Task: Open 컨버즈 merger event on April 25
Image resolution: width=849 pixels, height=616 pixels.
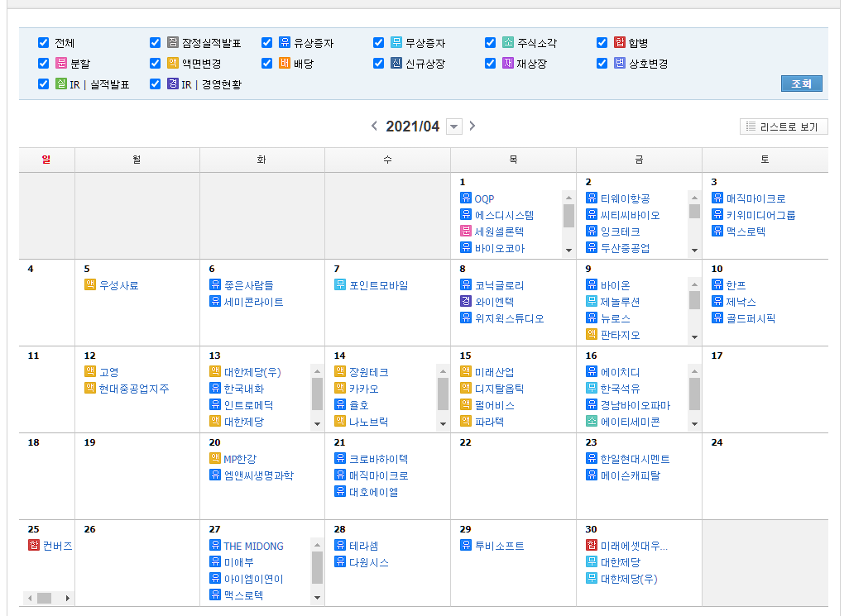Action: tap(57, 546)
